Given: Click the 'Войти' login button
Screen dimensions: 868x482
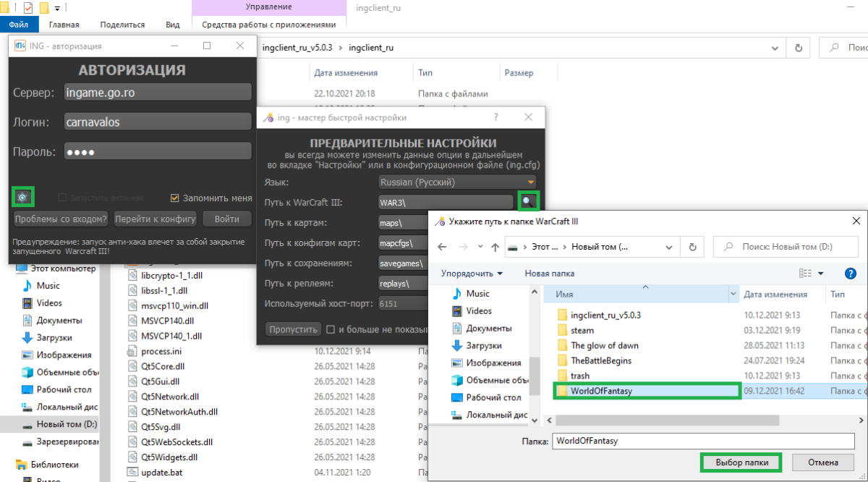Looking at the screenshot, I should point(226,219).
